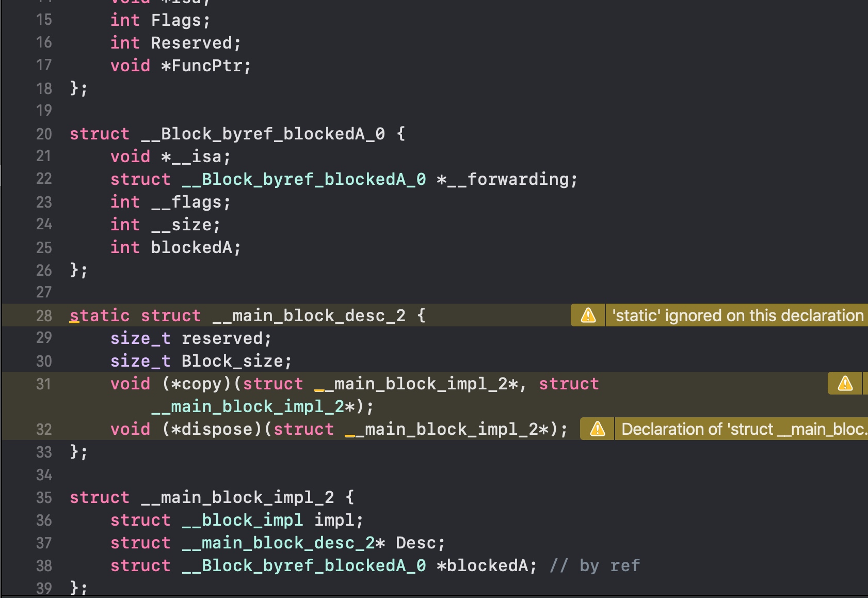This screenshot has width=868, height=598.
Task: Click line number 20 in gutter
Action: coord(44,134)
